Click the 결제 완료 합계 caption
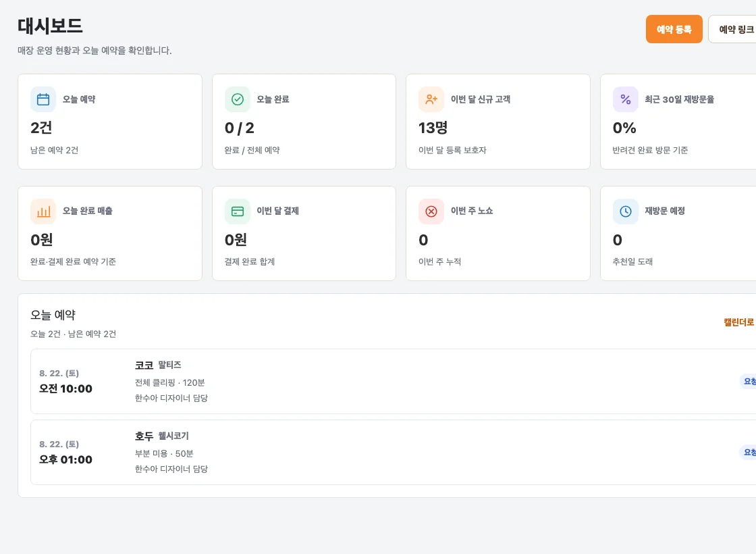756x554 pixels. click(249, 261)
